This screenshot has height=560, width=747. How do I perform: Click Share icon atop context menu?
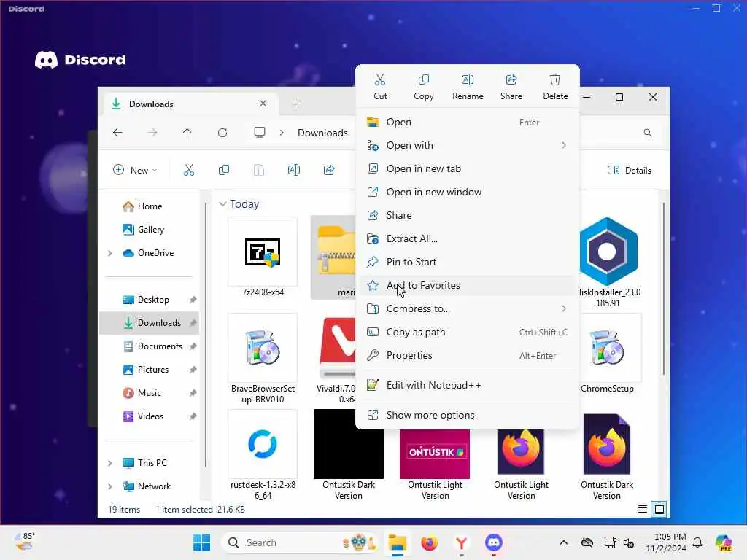[511, 86]
